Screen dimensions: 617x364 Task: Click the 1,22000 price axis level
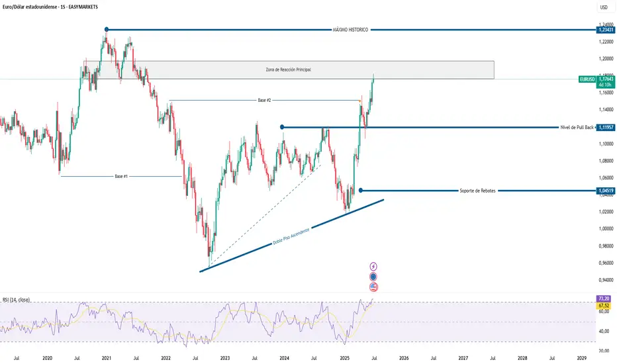pyautogui.click(x=606, y=41)
